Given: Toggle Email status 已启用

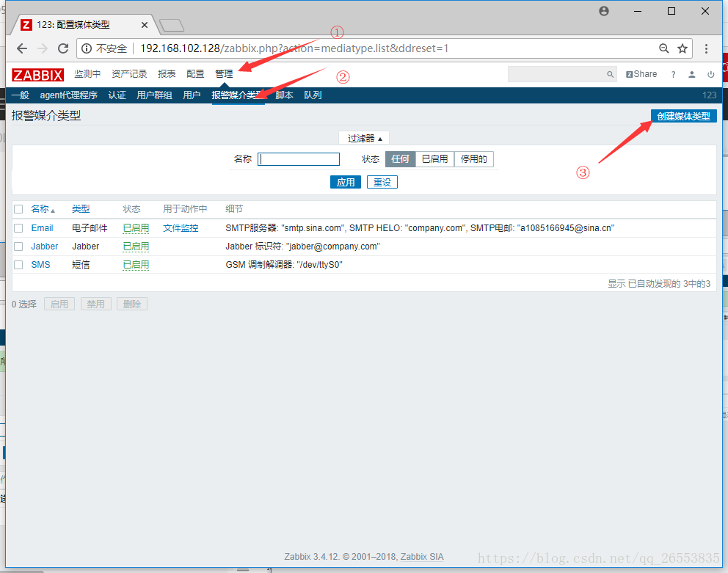Looking at the screenshot, I should [136, 228].
